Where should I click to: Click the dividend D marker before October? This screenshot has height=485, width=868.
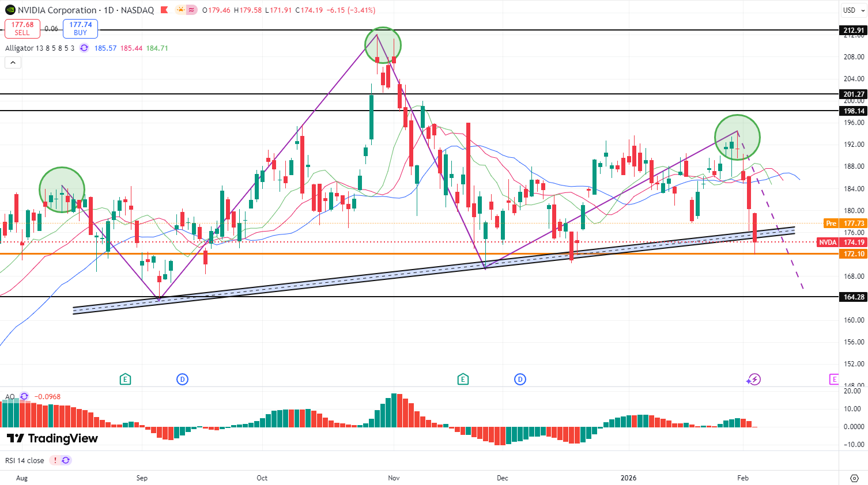point(182,379)
